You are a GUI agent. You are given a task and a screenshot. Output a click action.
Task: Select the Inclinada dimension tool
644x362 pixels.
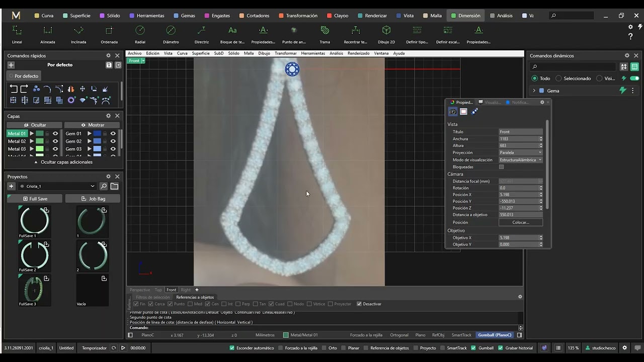tap(78, 34)
